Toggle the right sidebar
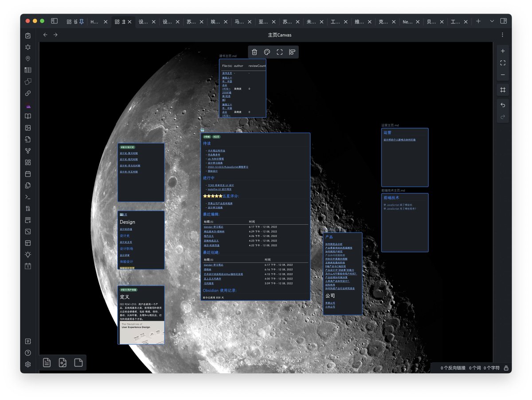The height and width of the screenshot is (400, 532). point(504,21)
